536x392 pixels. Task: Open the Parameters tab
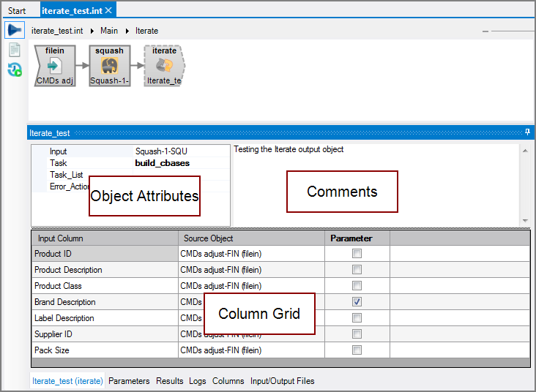pos(129,381)
